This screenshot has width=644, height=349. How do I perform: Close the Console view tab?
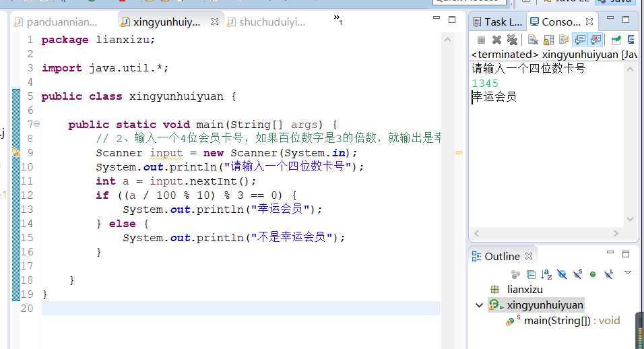(589, 22)
